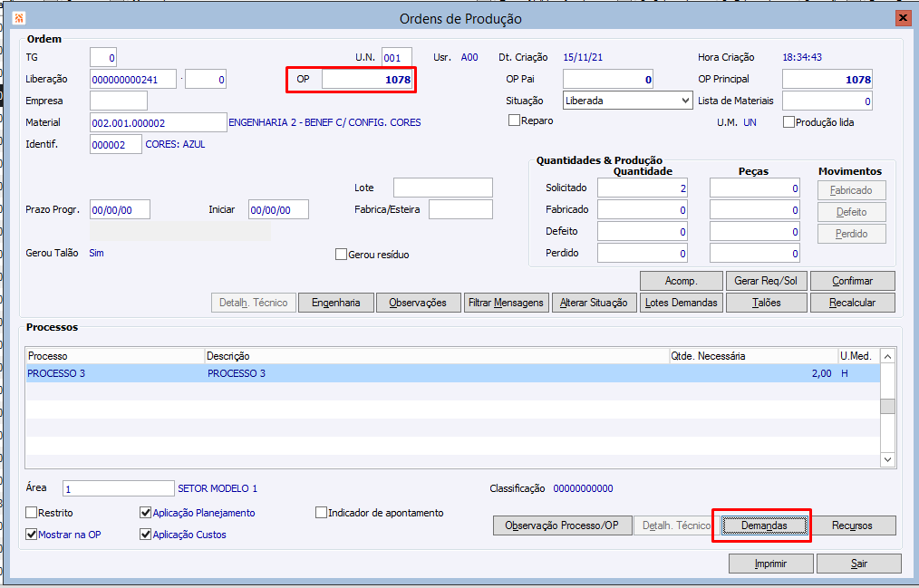Click the process list scroll up arrow

click(888, 356)
